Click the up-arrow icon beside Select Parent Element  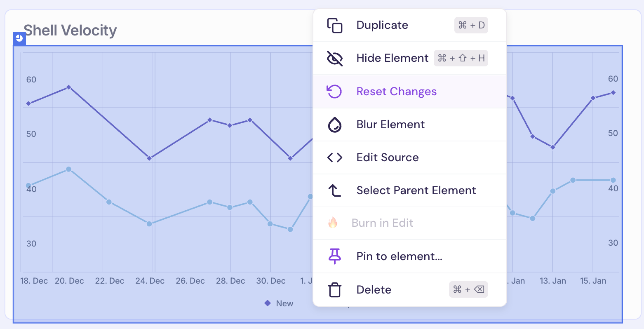tap(335, 190)
